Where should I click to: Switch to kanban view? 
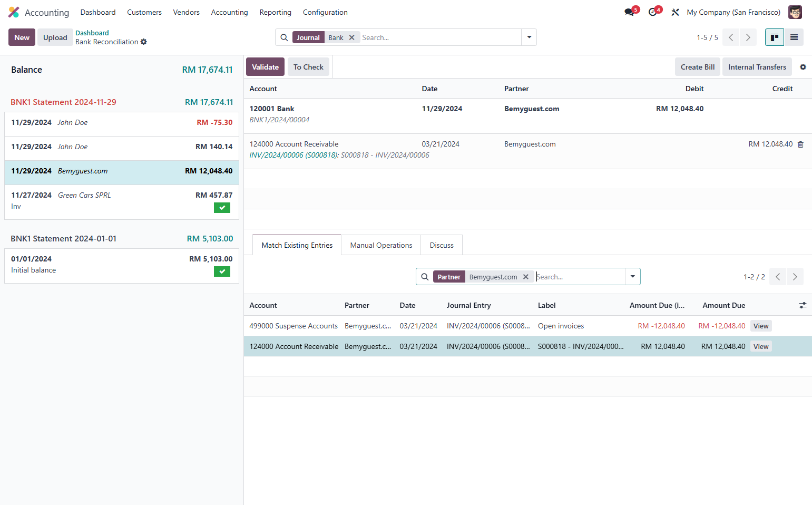(x=775, y=37)
